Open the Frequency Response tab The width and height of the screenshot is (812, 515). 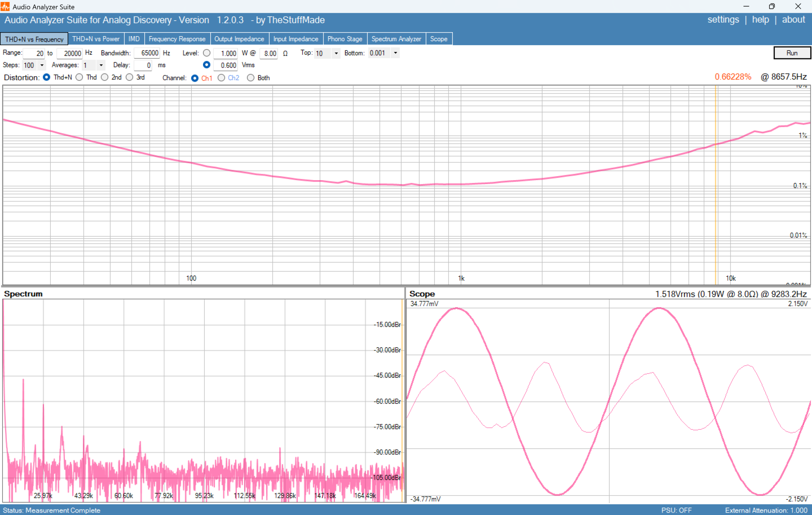(177, 39)
